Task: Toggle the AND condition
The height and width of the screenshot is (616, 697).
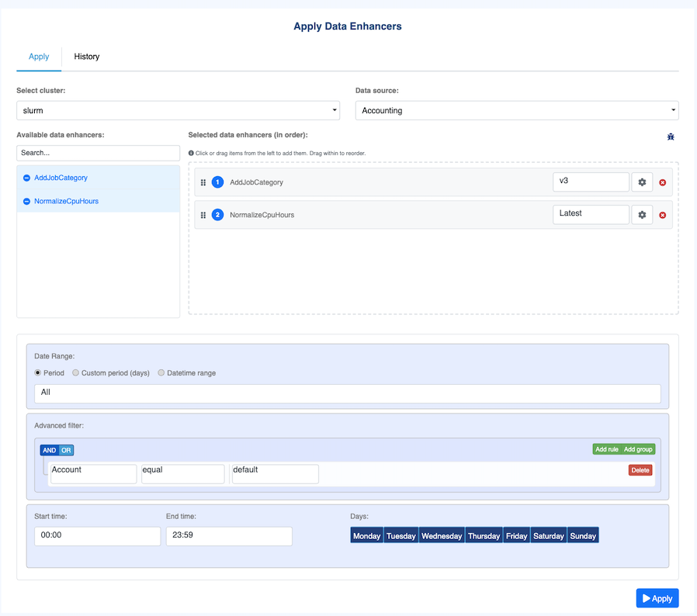Action: pos(50,450)
